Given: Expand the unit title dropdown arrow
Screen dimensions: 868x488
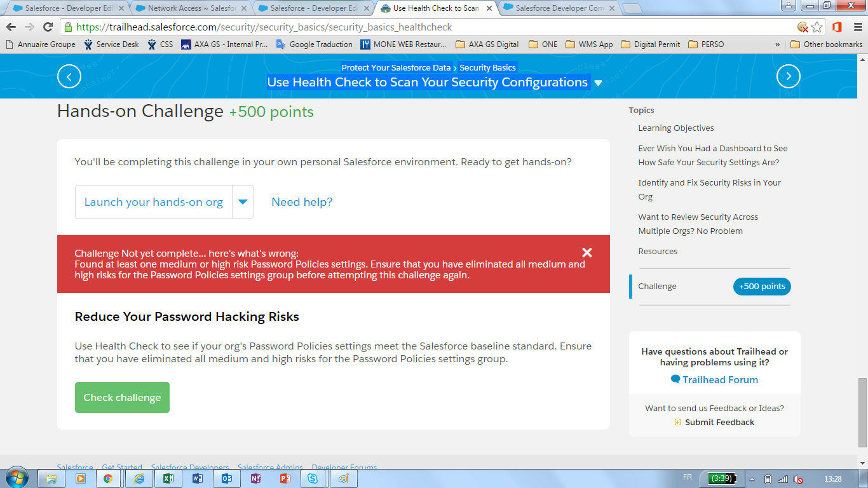Looking at the screenshot, I should 598,83.
